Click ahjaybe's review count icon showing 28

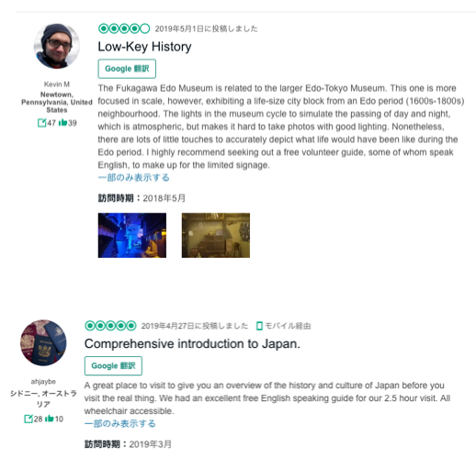(x=28, y=419)
